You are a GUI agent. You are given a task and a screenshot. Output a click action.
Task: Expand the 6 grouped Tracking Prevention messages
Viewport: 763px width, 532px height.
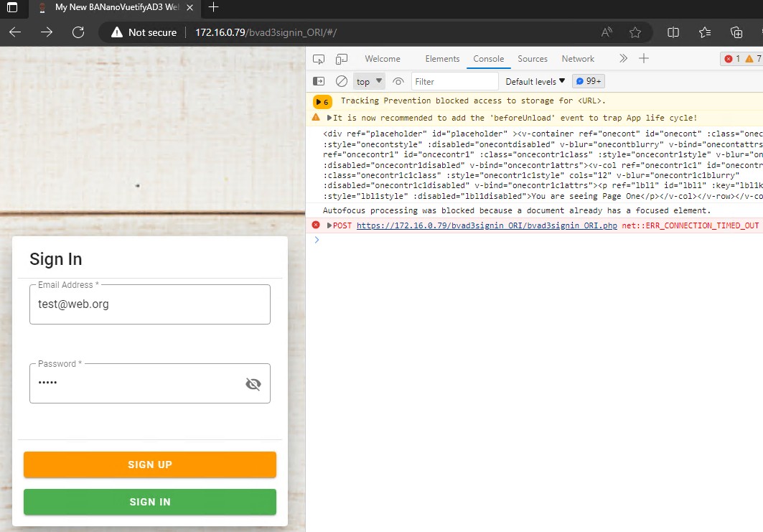coord(322,102)
